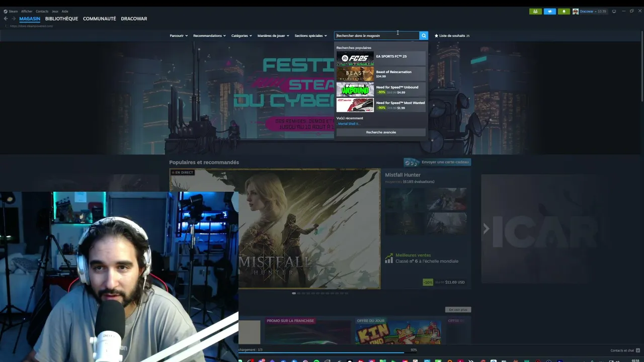
Task: Open the Contacts menu
Action: [x=42, y=11]
